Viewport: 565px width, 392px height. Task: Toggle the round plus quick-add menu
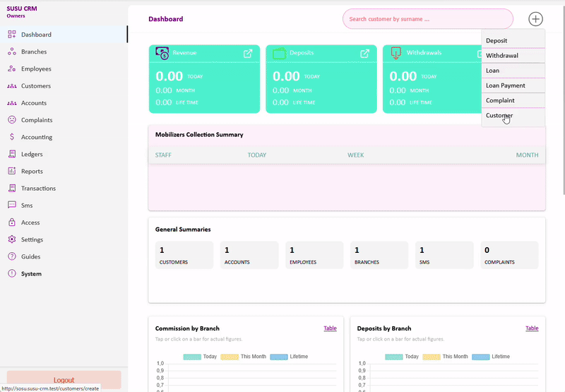pyautogui.click(x=536, y=19)
